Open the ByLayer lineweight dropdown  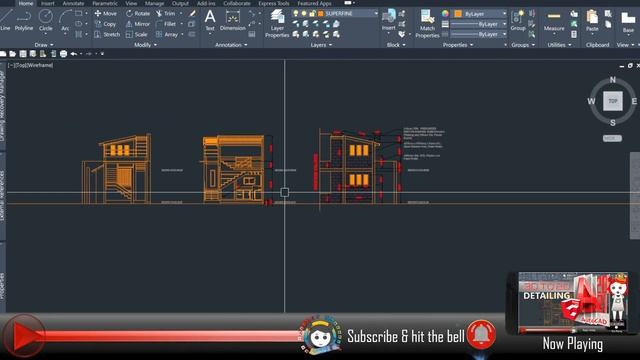click(x=504, y=24)
